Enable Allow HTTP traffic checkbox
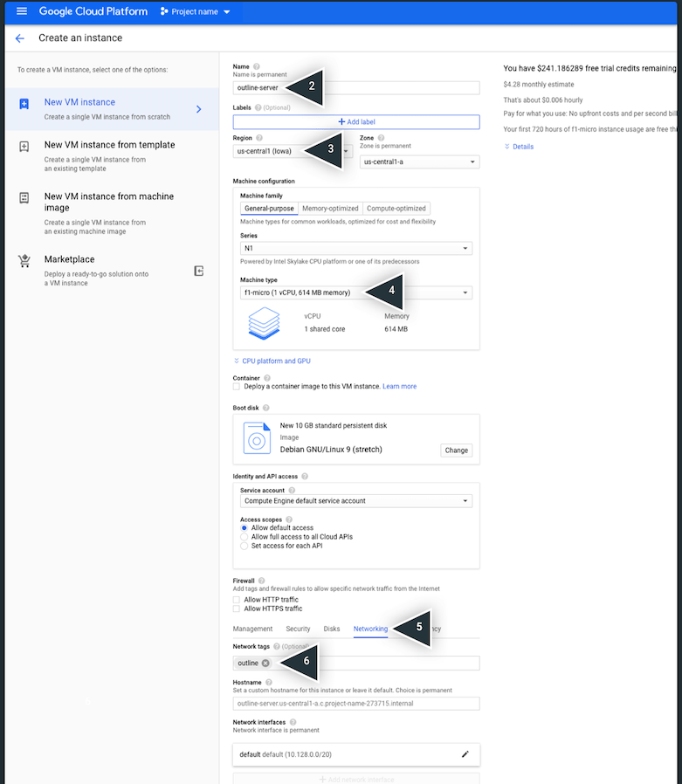 click(236, 600)
